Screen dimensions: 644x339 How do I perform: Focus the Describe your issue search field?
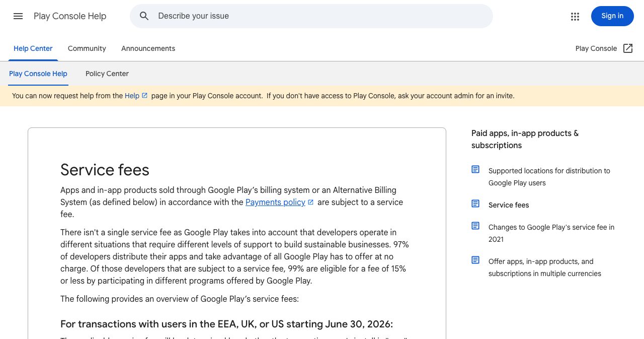pyautogui.click(x=311, y=16)
